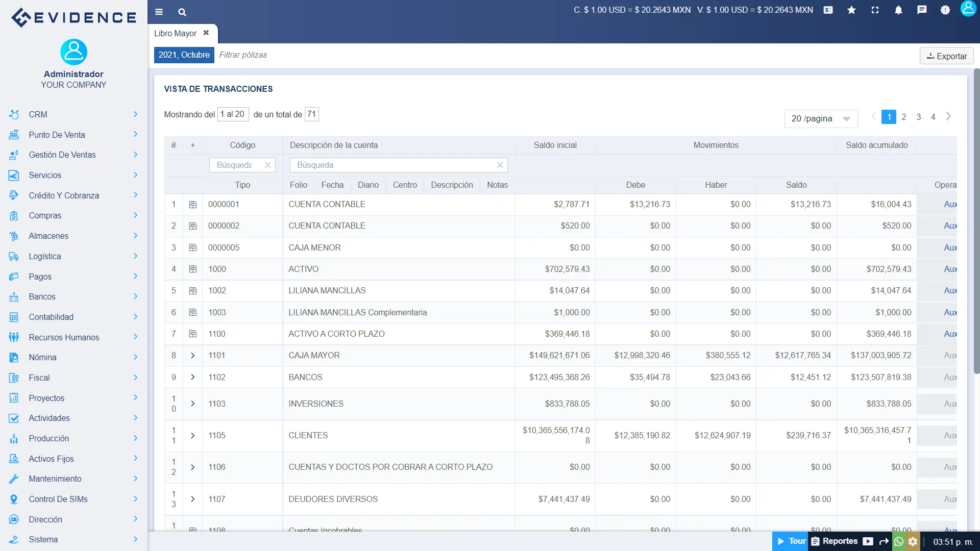980x551 pixels.
Task: Select page 3 in pagination
Action: [x=919, y=117]
